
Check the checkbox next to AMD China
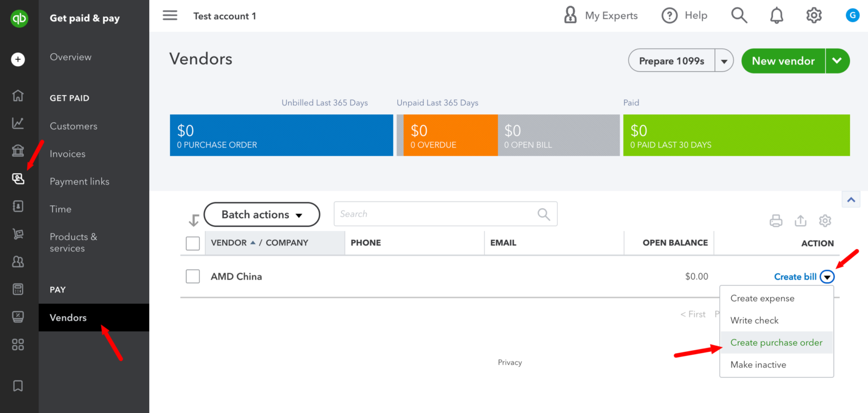[193, 276]
